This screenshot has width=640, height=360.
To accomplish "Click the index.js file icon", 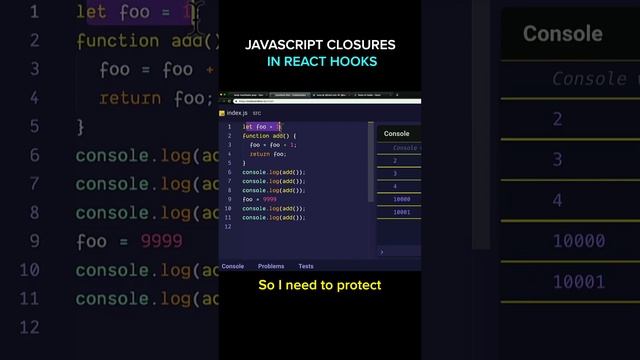I will pyautogui.click(x=222, y=113).
